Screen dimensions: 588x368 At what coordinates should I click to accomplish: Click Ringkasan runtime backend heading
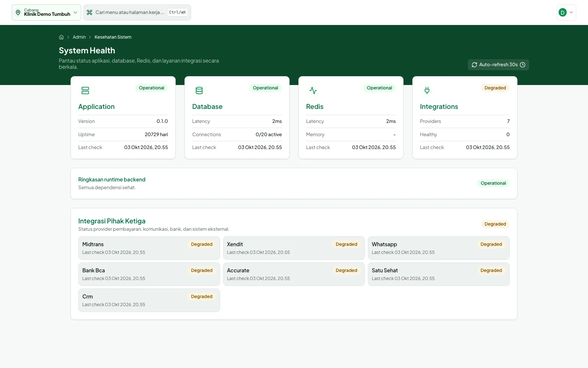[x=112, y=180]
